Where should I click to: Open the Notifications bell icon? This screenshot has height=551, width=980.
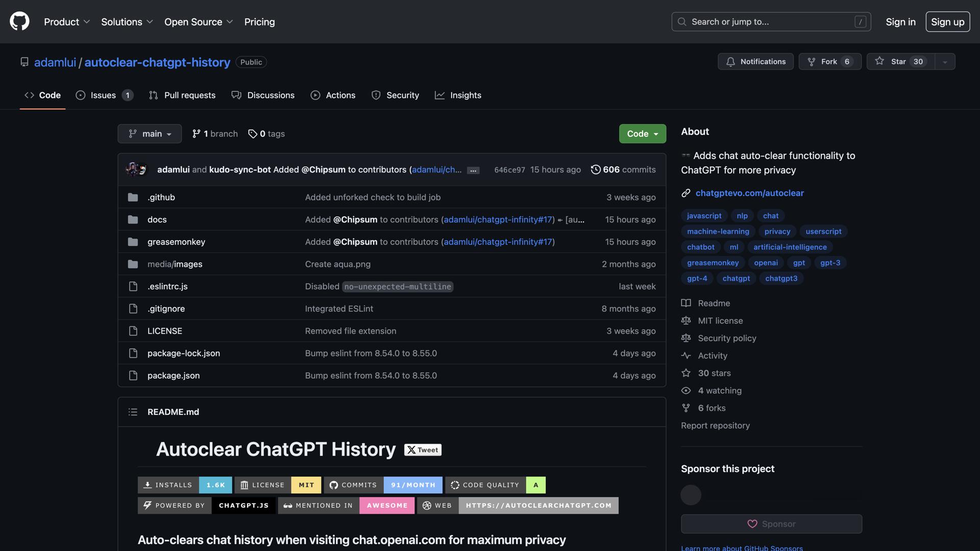731,61
